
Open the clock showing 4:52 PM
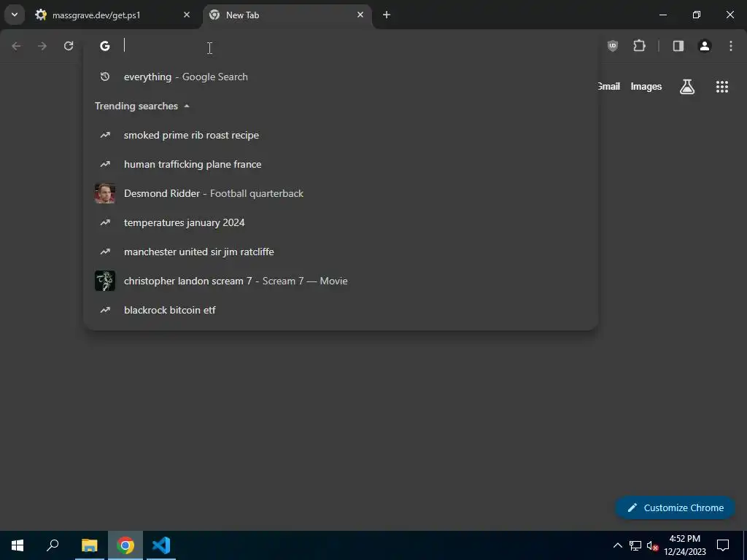click(684, 545)
